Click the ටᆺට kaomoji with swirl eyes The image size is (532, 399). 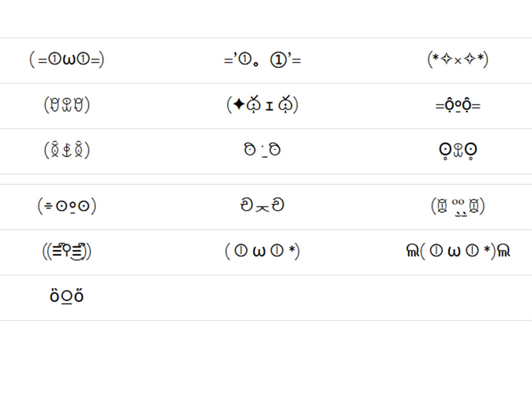[262, 206]
